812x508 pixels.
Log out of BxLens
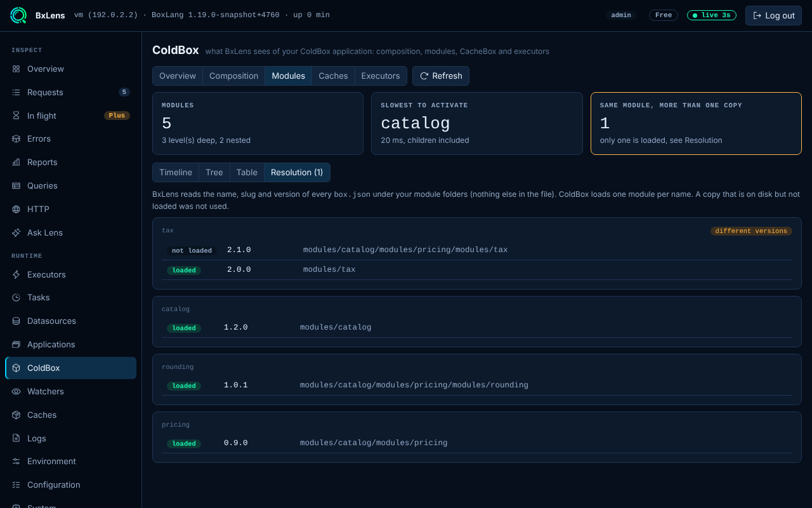[x=773, y=15]
